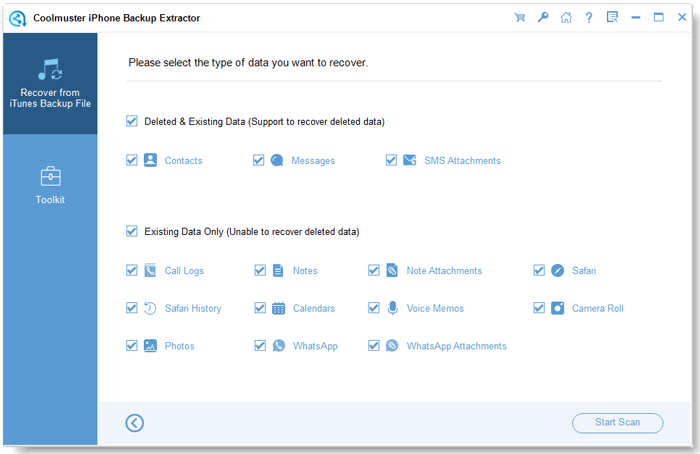Minimize the Coolmuster window
The height and width of the screenshot is (454, 700).
(x=636, y=18)
